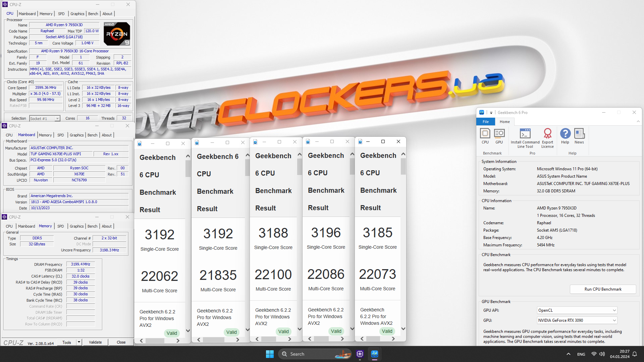This screenshot has height=362, width=644.
Task: Click the Help icon in Geekbench 6 ribbon
Action: coord(565,136)
